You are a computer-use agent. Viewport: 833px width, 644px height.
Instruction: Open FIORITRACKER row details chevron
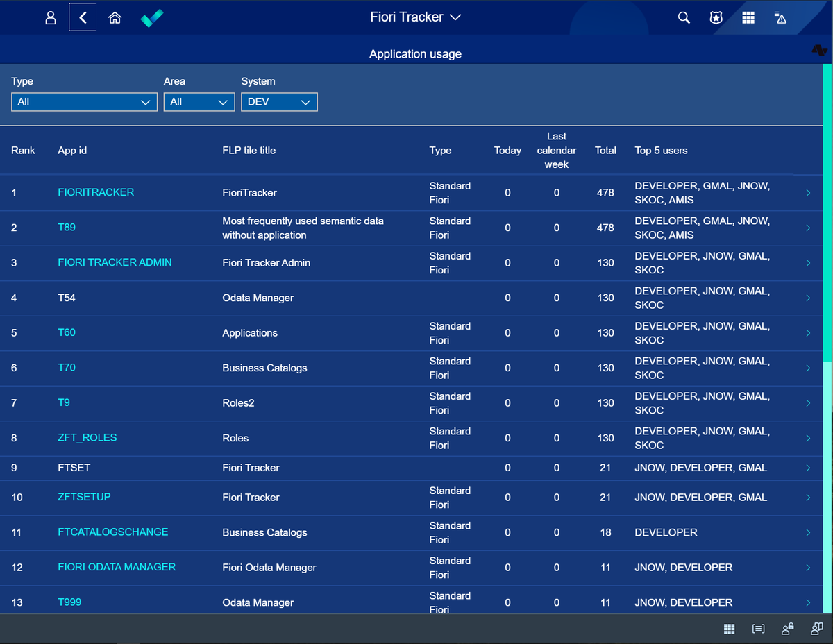pyautogui.click(x=808, y=193)
